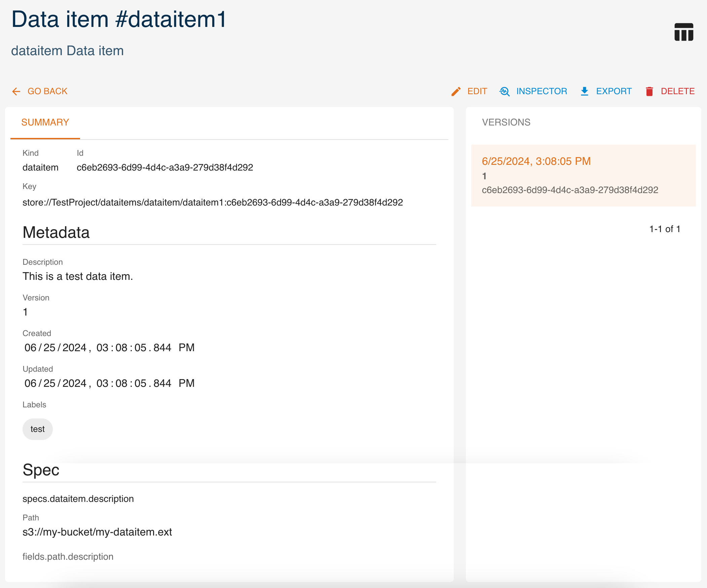707x588 pixels.
Task: Switch to the SUMMARY tab
Action: tap(45, 122)
